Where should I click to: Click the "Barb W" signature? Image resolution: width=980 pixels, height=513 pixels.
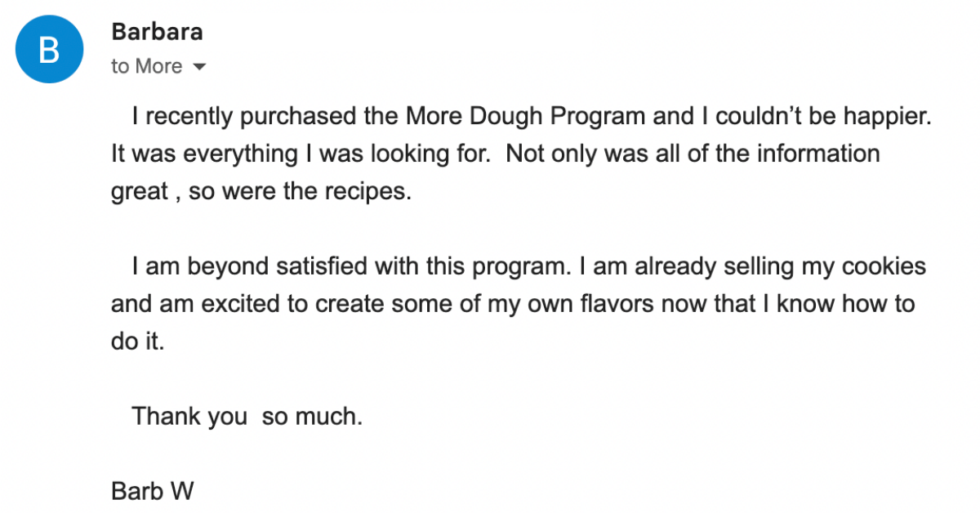pyautogui.click(x=152, y=492)
